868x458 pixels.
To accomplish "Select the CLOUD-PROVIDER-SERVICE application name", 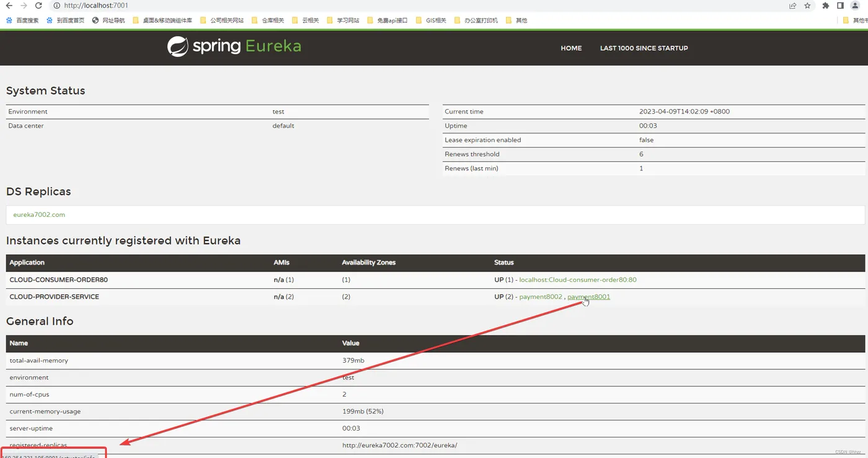I will click(54, 296).
